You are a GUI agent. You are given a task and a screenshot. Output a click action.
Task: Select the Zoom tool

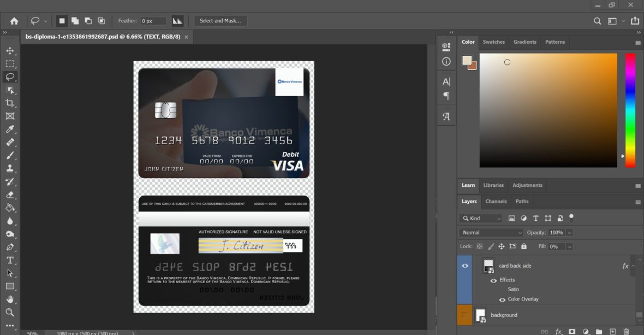point(10,313)
